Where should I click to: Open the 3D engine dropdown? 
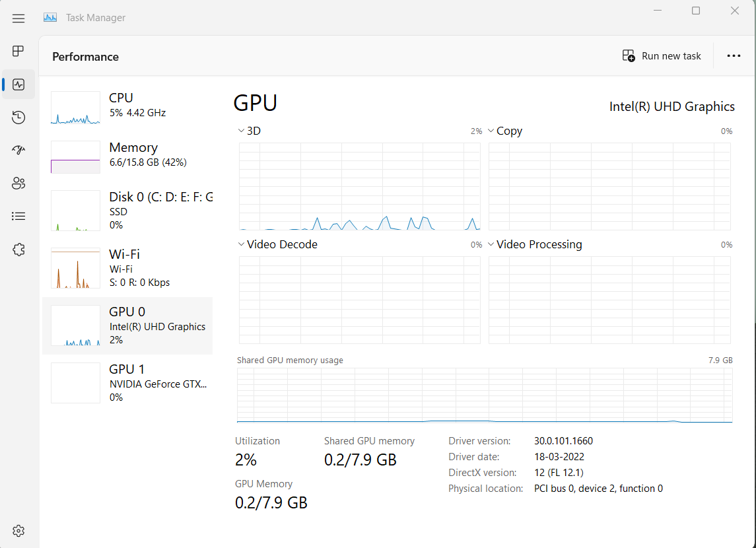click(250, 131)
